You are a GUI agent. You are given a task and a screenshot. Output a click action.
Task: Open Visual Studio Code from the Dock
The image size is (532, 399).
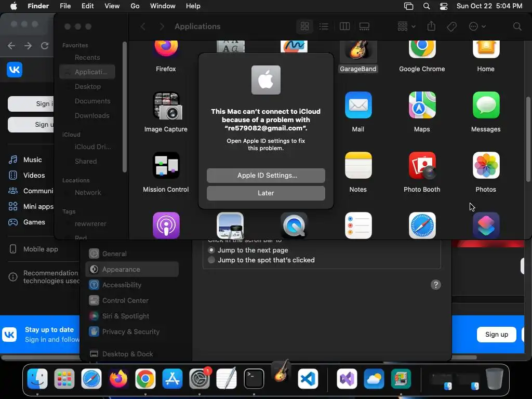coord(308,379)
